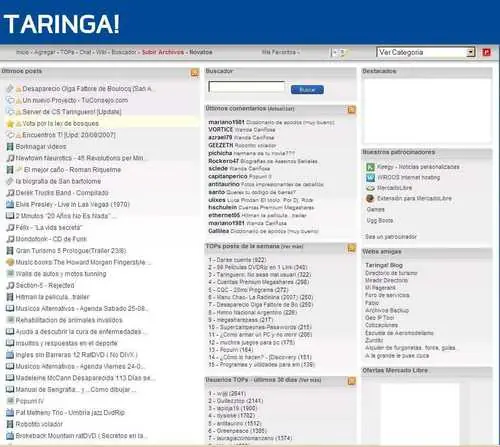Viewport: 500px width, 447px height.
Task: Open post Insultos y respuestas en el deporte
Action: pos(66,343)
